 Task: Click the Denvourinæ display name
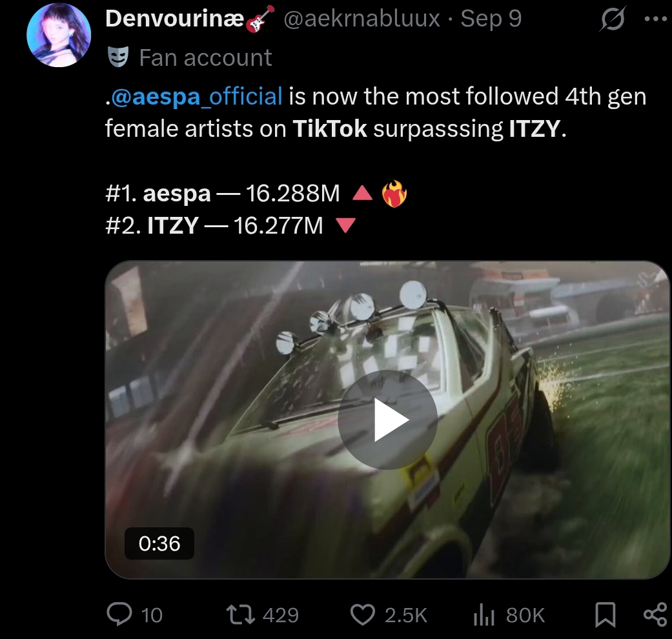(x=175, y=19)
